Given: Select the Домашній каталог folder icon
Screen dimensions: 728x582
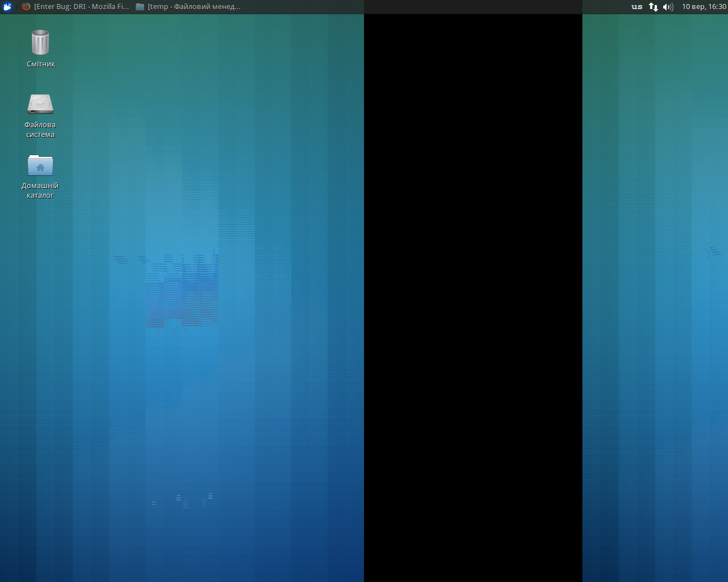Looking at the screenshot, I should (x=40, y=165).
